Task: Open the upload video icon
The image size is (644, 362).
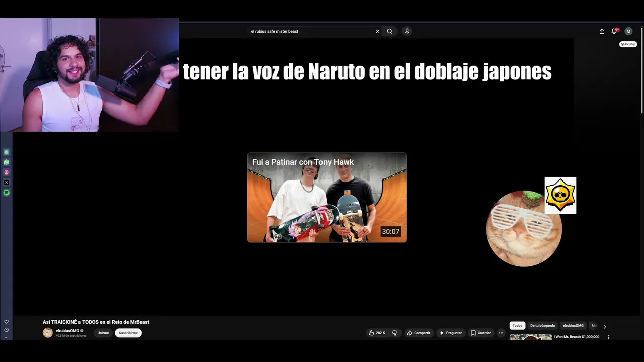Action: (x=602, y=31)
